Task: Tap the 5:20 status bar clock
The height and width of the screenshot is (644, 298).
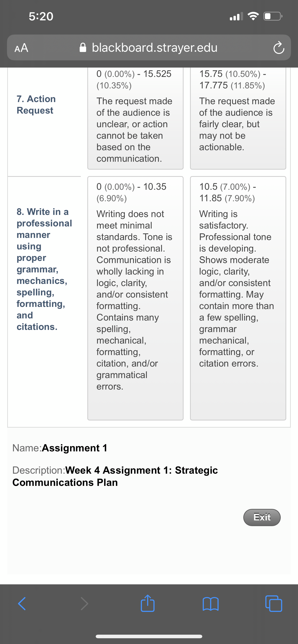Action: tap(41, 16)
